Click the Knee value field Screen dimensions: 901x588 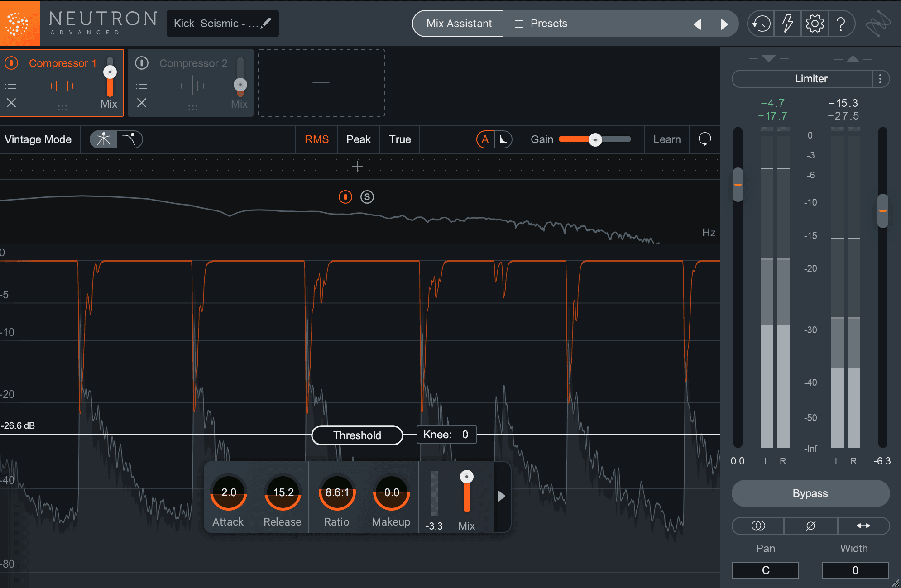[x=446, y=435]
